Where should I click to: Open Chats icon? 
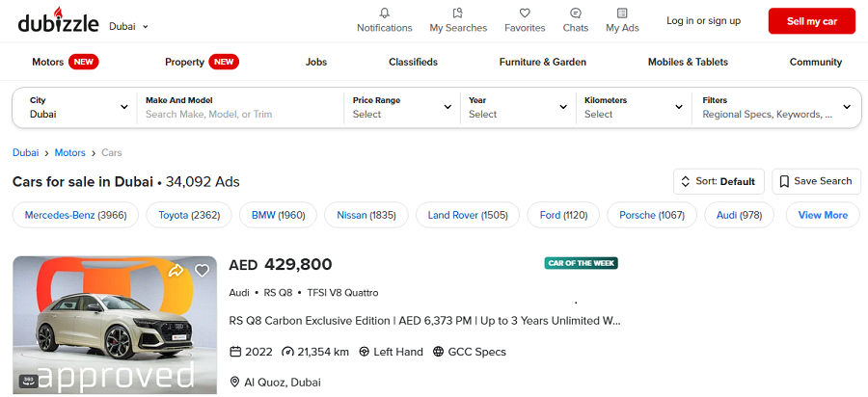(576, 13)
